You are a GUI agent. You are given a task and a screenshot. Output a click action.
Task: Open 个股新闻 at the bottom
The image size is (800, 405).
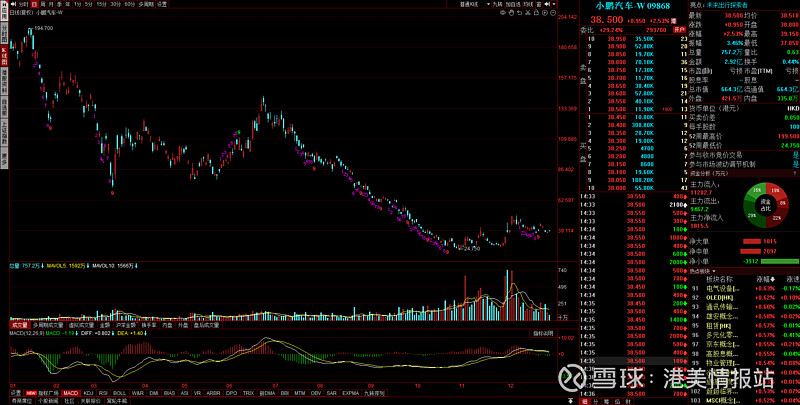point(48,401)
